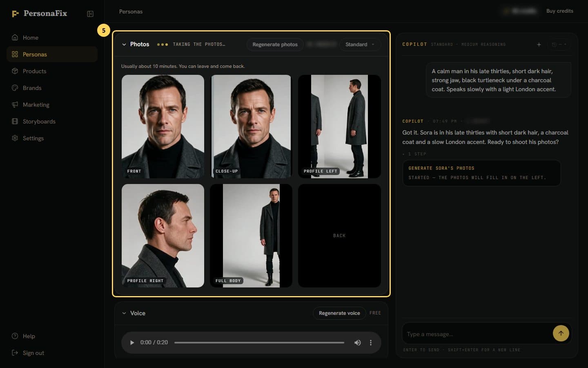This screenshot has height=368, width=588.
Task: Seek along the voice audio progress bar
Action: click(x=259, y=343)
